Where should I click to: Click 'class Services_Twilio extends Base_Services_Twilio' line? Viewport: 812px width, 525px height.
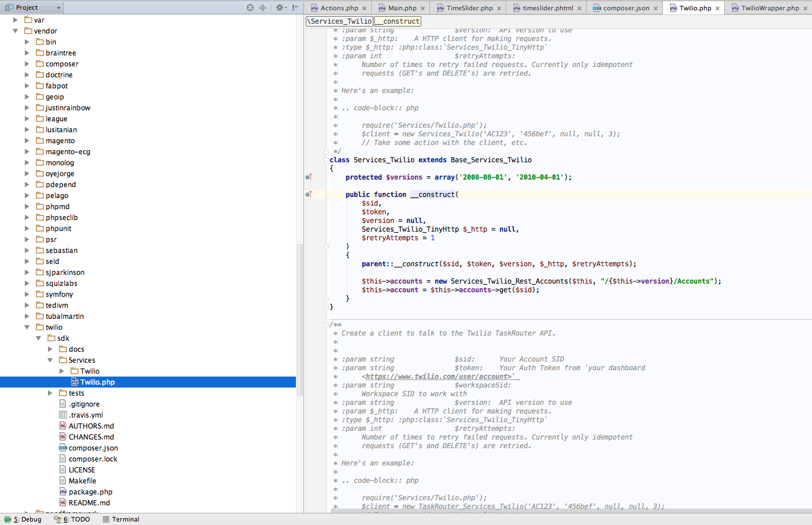coord(431,160)
